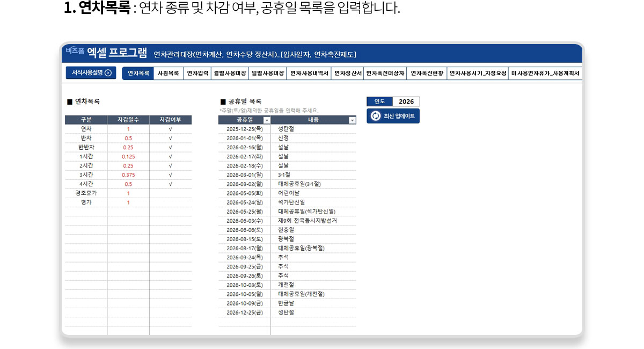Viewport: 644px width, 349px height.
Task: Switch to the 연차정산서 tab
Action: (348, 74)
